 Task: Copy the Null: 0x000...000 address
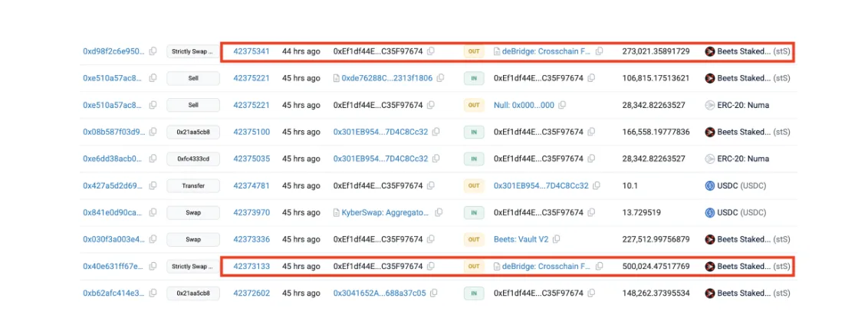(x=562, y=105)
